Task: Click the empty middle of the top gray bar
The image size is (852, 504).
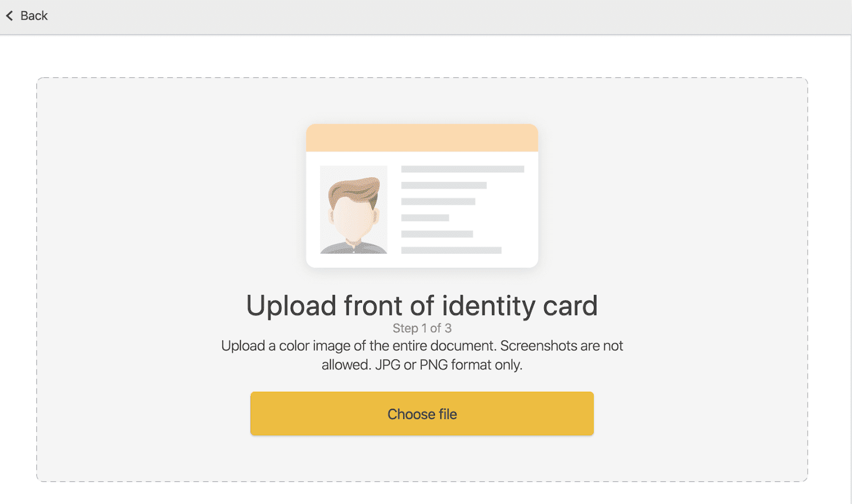Action: tap(426, 17)
